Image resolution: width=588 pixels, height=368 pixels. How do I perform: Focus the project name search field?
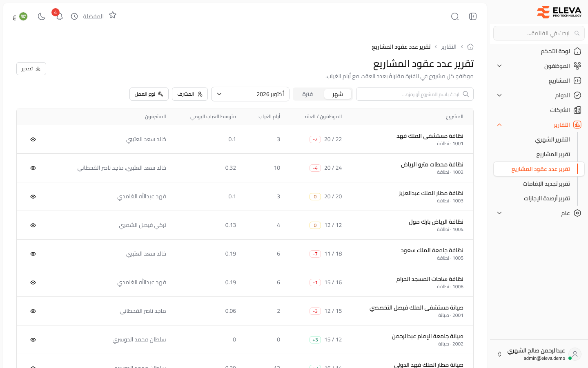(415, 94)
